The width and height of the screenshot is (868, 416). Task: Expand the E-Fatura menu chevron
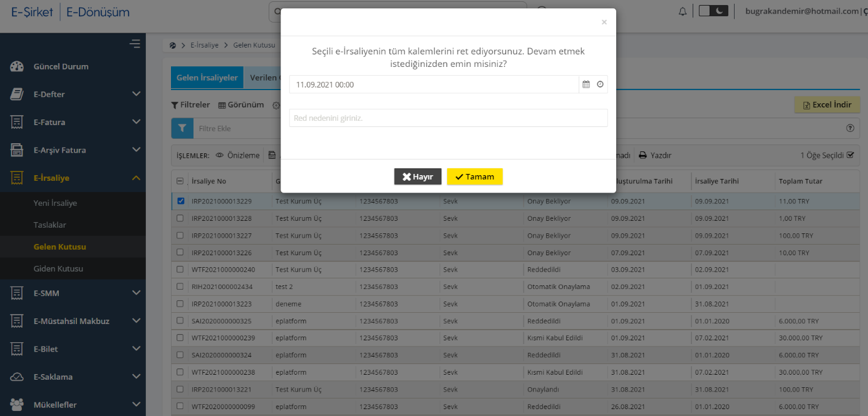click(136, 122)
